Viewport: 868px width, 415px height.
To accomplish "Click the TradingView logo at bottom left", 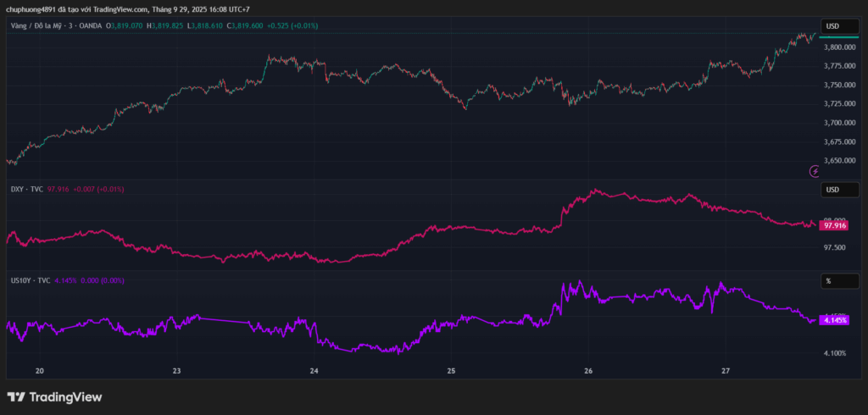I will pyautogui.click(x=54, y=396).
